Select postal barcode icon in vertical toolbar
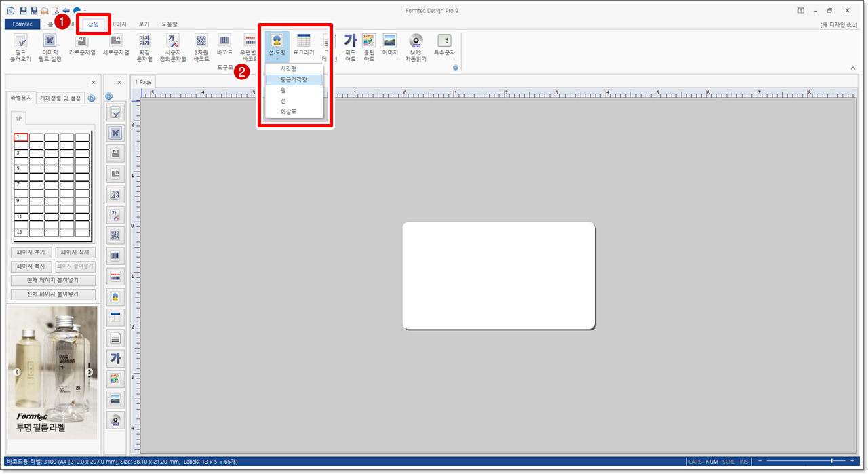 pos(115,277)
